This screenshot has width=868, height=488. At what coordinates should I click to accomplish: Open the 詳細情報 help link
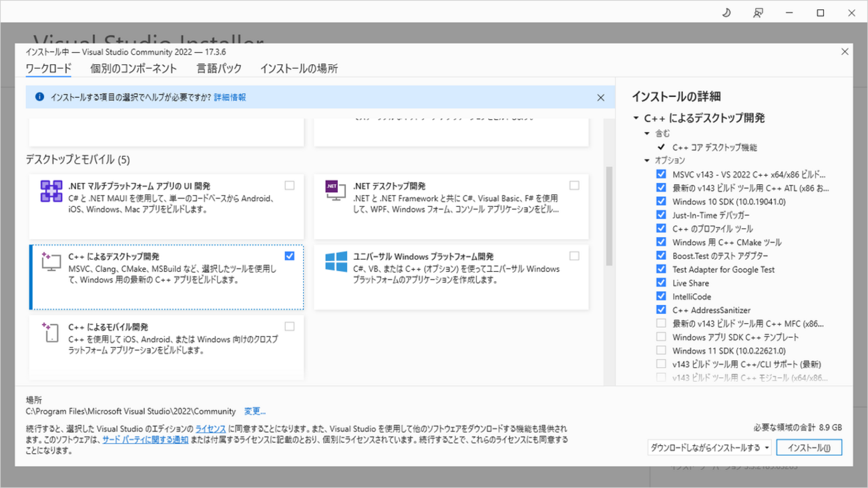click(x=230, y=97)
